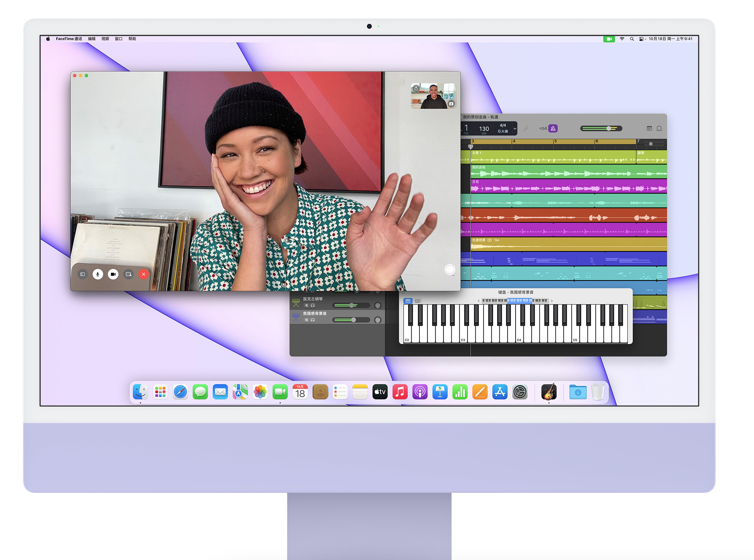Turn off camera in FaceTime controls
Image resolution: width=754 pixels, height=560 pixels.
(x=113, y=274)
